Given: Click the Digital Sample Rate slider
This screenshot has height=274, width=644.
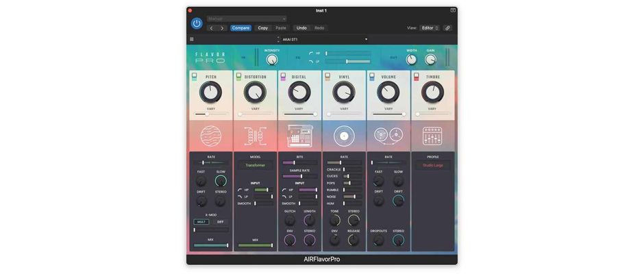Looking at the screenshot, I should coord(300,176).
